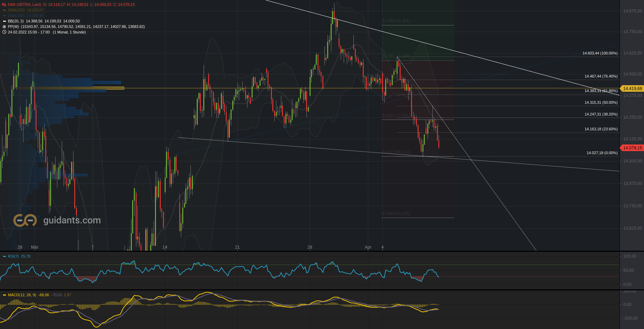Click the 24.02.2022 15:00 - 17:00 time range

click(29, 32)
